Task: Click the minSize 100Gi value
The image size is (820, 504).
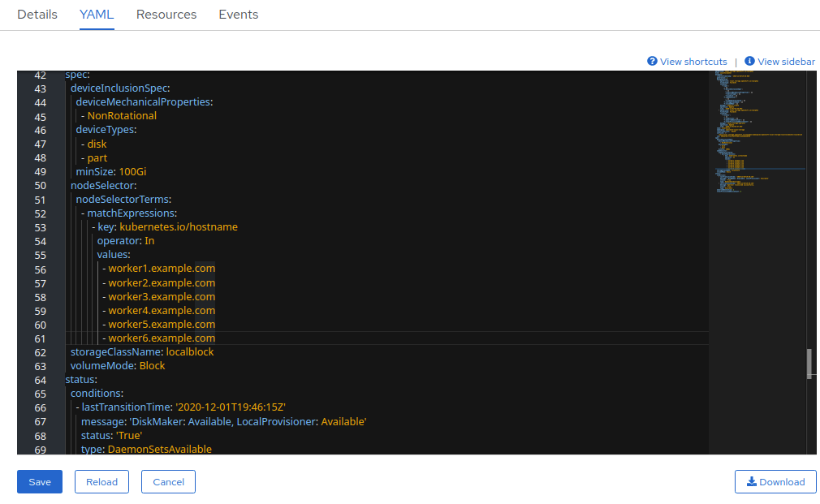Action: tap(132, 172)
